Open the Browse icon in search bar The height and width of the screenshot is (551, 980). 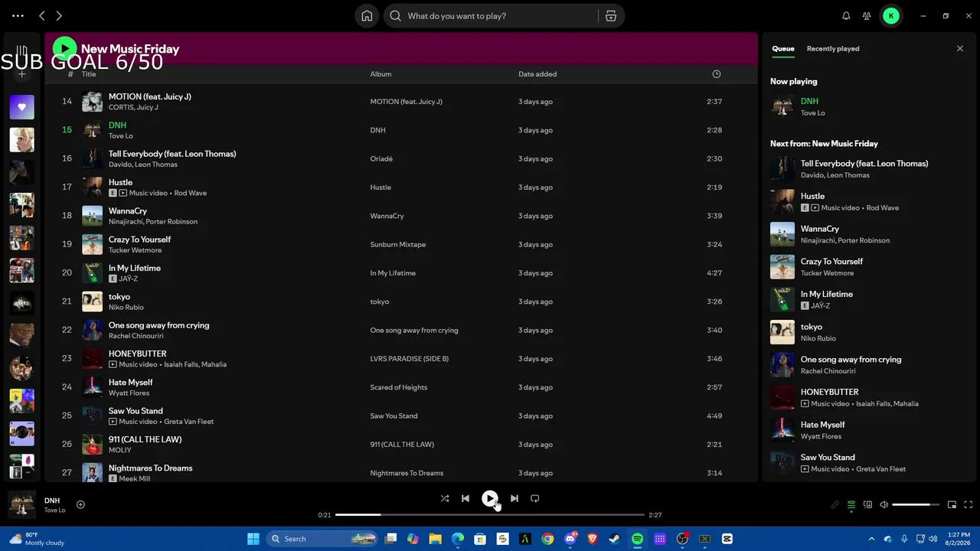click(611, 16)
